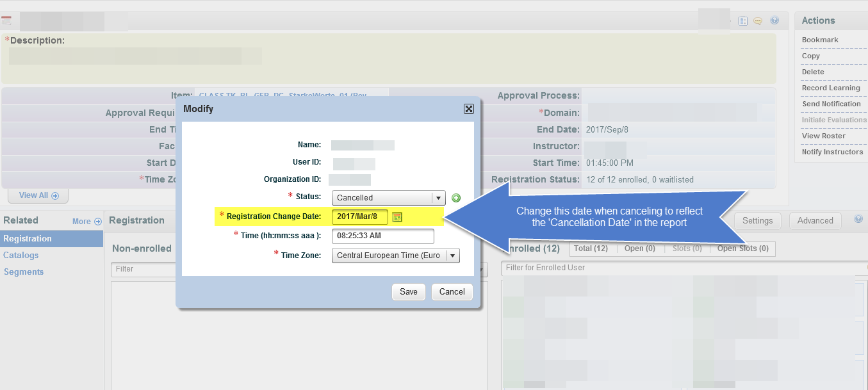
Task: Open Segments in the Related list
Action: click(x=24, y=272)
